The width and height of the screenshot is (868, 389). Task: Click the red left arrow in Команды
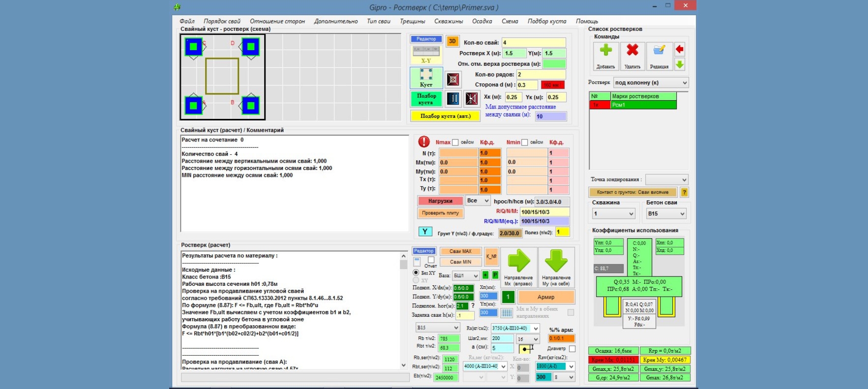pyautogui.click(x=680, y=49)
